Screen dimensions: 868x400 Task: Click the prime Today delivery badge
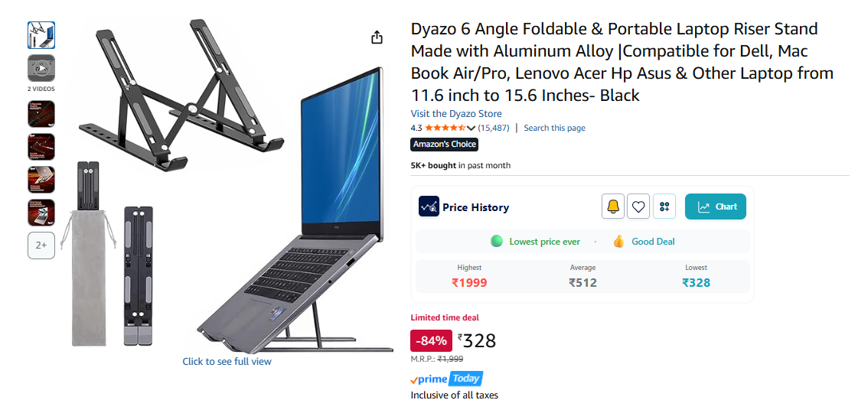(447, 379)
